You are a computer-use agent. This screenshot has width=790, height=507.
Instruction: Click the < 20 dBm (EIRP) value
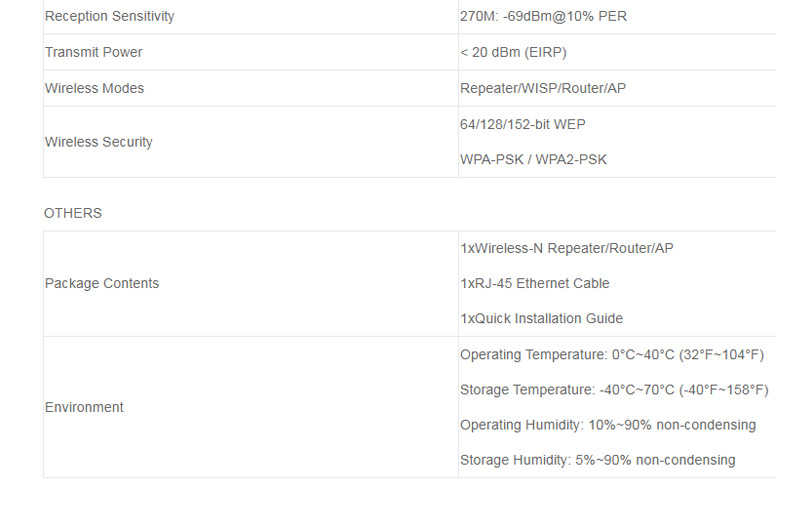click(x=513, y=52)
